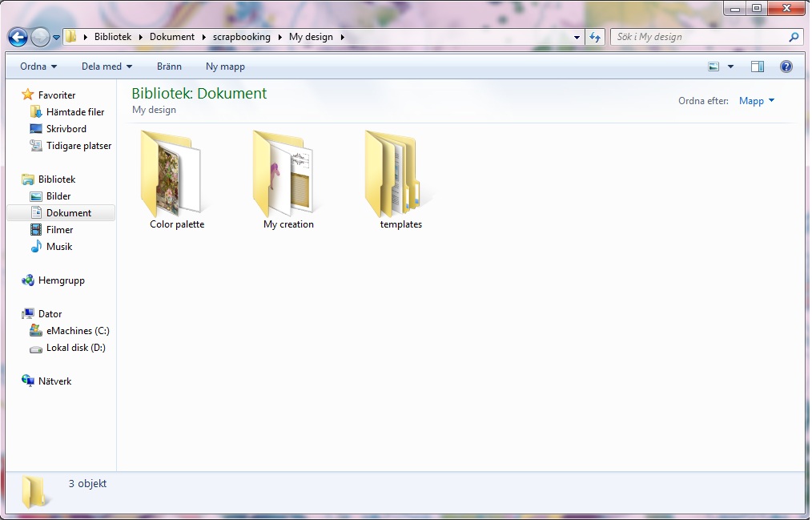Open the Dela med menu
This screenshot has height=520, width=812.
click(x=107, y=67)
